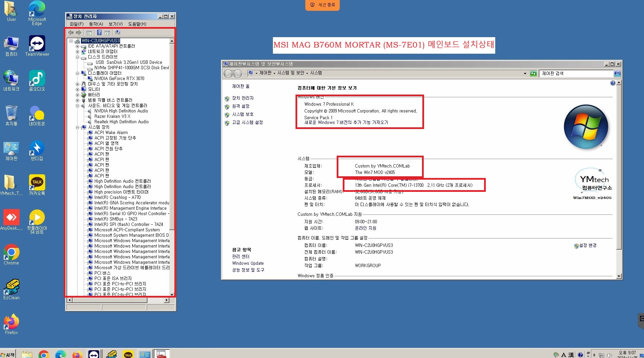Select the Firefox desktop icon
644x358 pixels.
(11, 324)
